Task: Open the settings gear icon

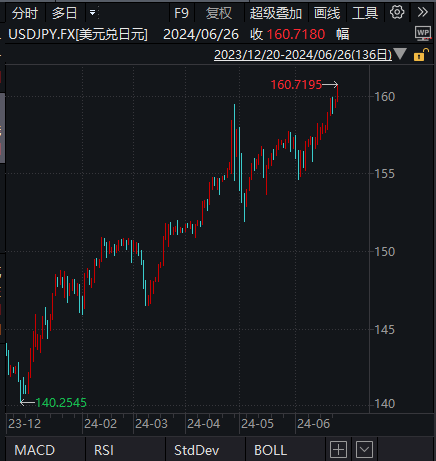Action: (397, 13)
